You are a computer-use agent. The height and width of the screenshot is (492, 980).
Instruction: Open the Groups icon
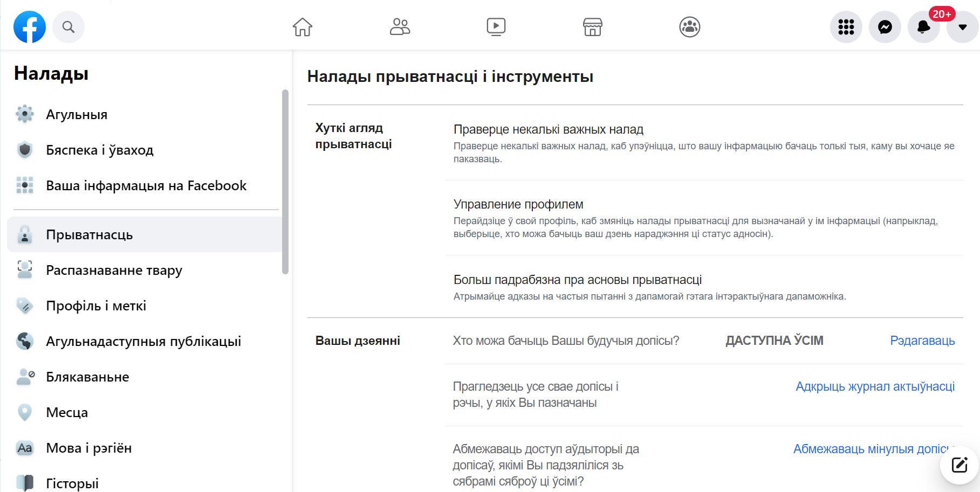click(689, 27)
